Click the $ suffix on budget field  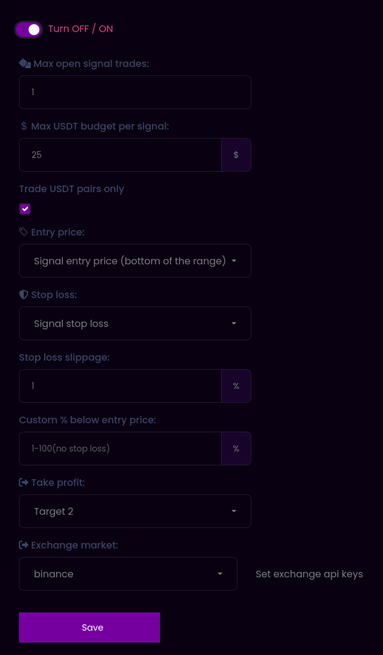pyautogui.click(x=236, y=155)
